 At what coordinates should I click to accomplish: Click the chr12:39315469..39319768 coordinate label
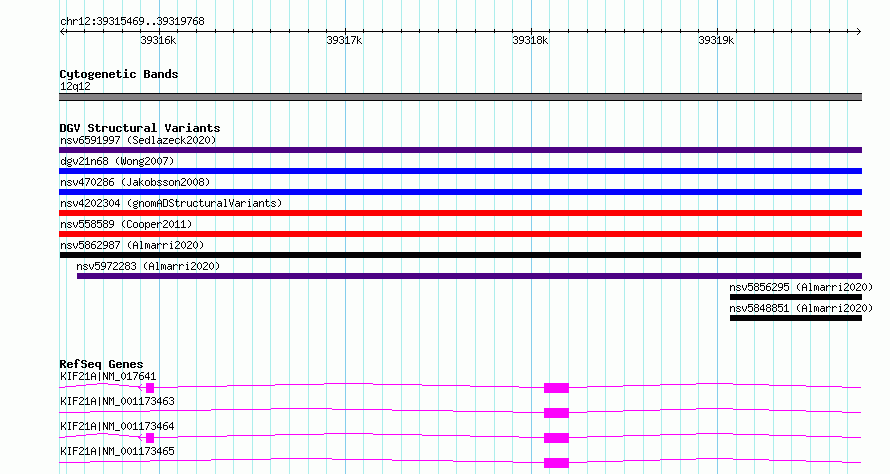[x=132, y=22]
